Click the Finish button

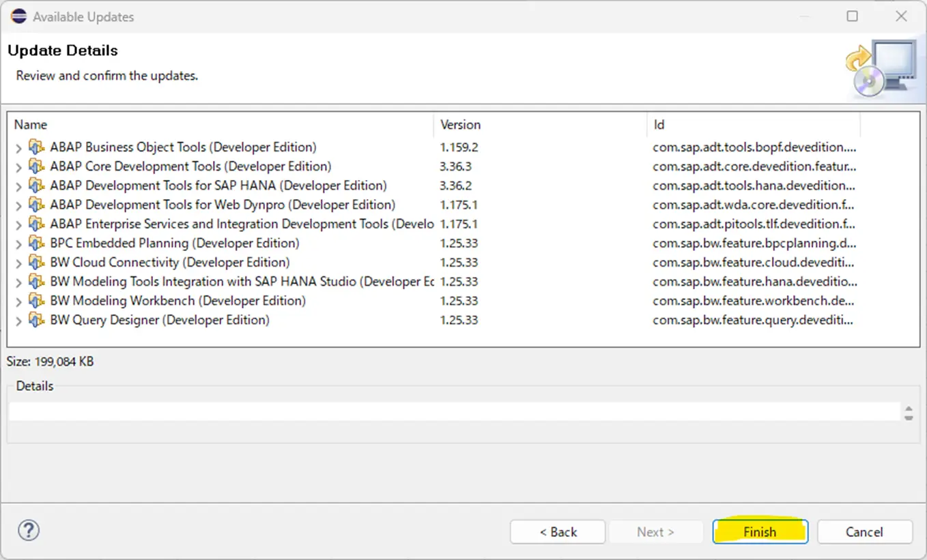point(760,532)
